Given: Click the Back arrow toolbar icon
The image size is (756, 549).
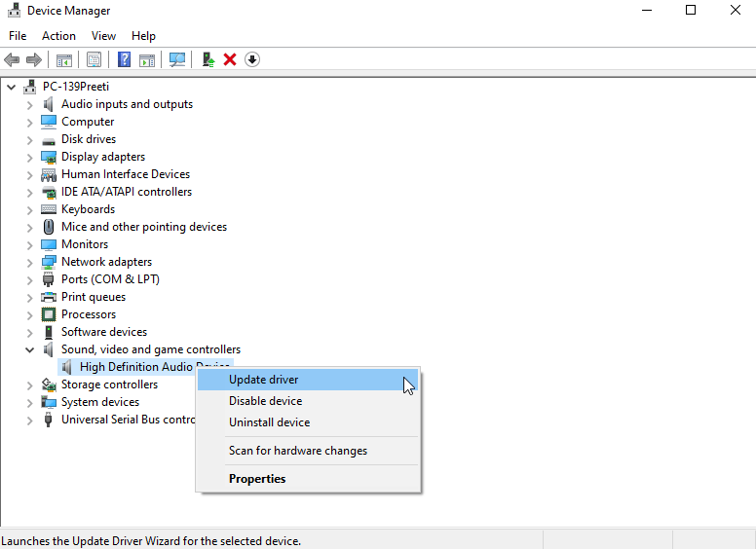Looking at the screenshot, I should 12,59.
